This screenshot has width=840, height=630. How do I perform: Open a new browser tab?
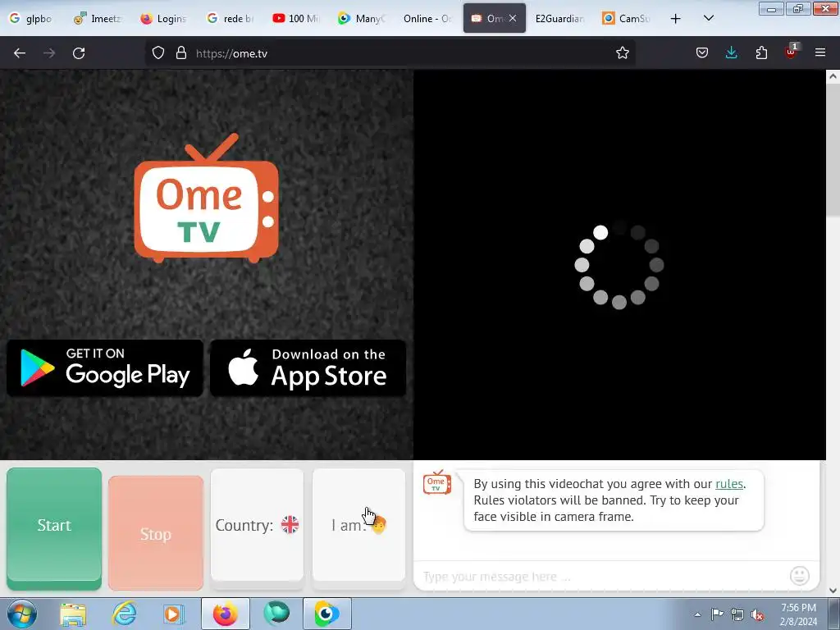(x=676, y=19)
